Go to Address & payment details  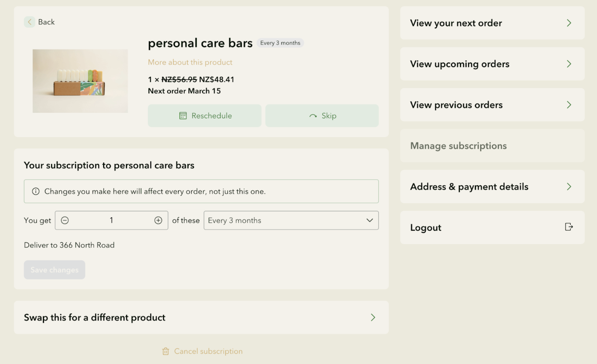coord(492,187)
